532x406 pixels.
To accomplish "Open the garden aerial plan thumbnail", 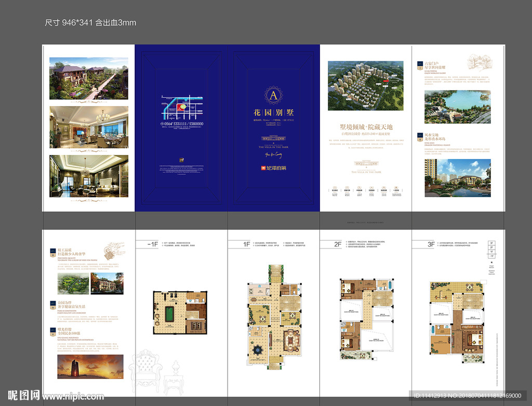I will (73, 283).
